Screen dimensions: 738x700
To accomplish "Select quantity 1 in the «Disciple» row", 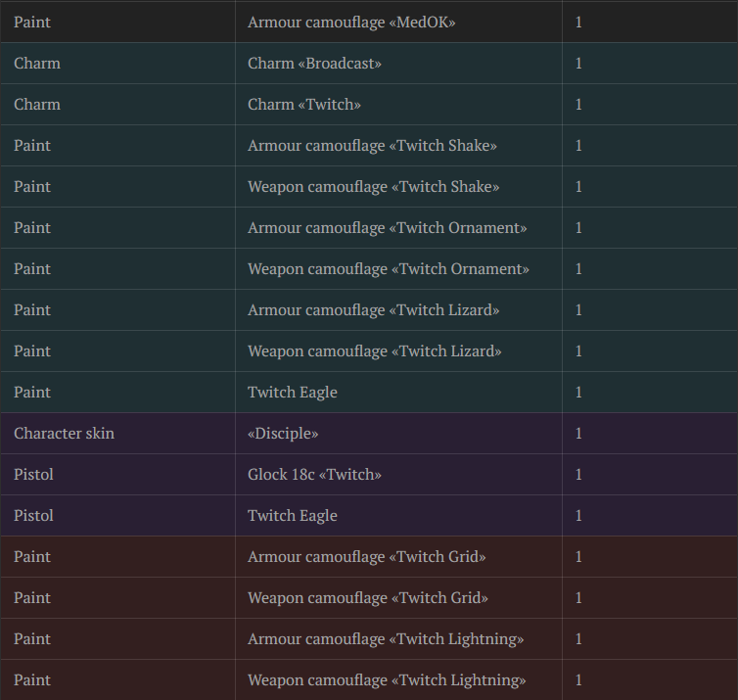I will coord(578,433).
